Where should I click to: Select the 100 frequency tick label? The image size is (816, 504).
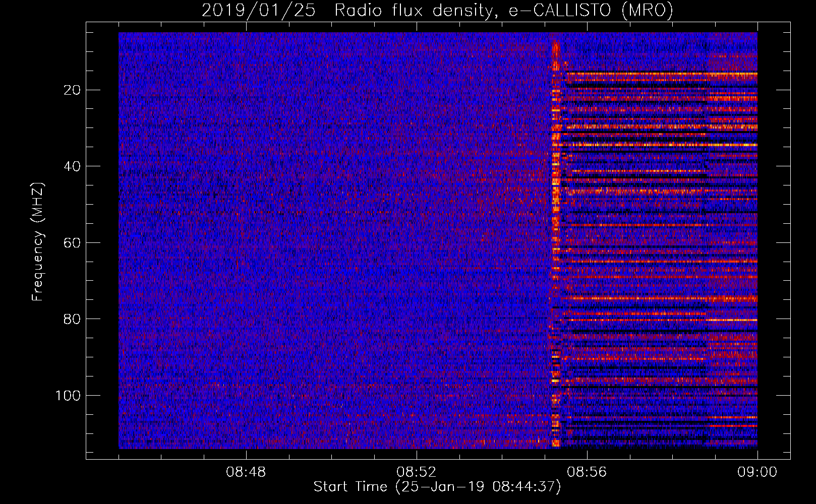68,396
